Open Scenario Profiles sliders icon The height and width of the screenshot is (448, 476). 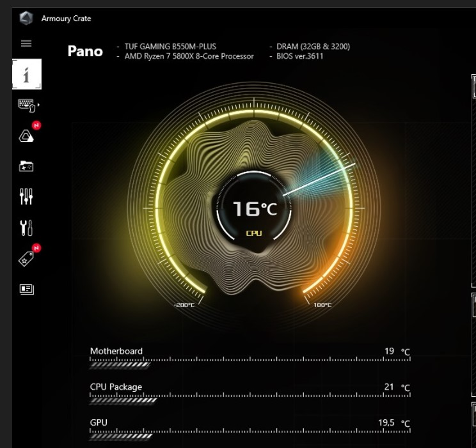(x=26, y=196)
